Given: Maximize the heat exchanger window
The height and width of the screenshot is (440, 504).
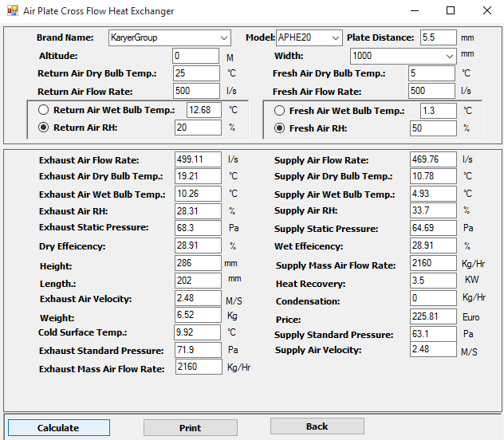Looking at the screenshot, I should (451, 11).
